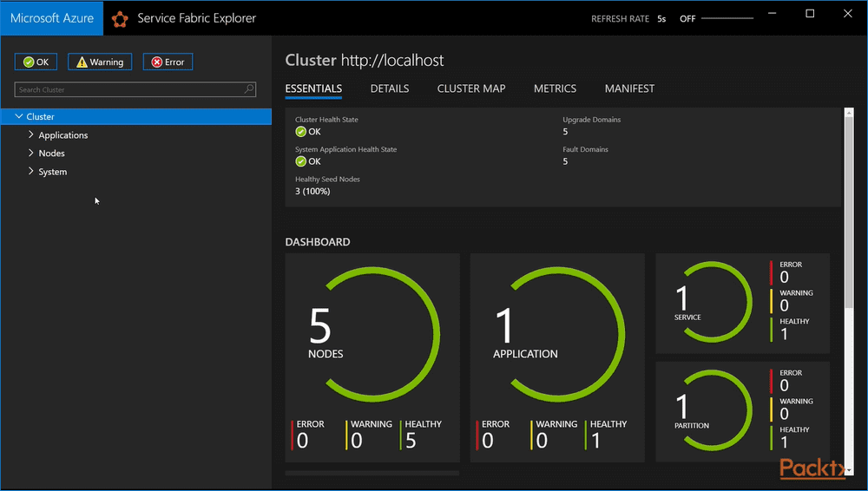Open the Manifest tab
The height and width of the screenshot is (491, 868).
pos(629,88)
